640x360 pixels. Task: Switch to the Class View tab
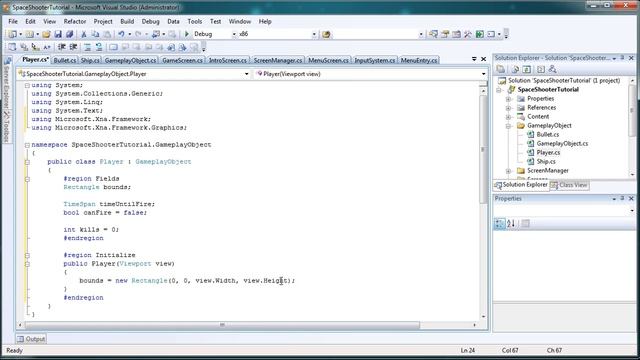[569, 185]
